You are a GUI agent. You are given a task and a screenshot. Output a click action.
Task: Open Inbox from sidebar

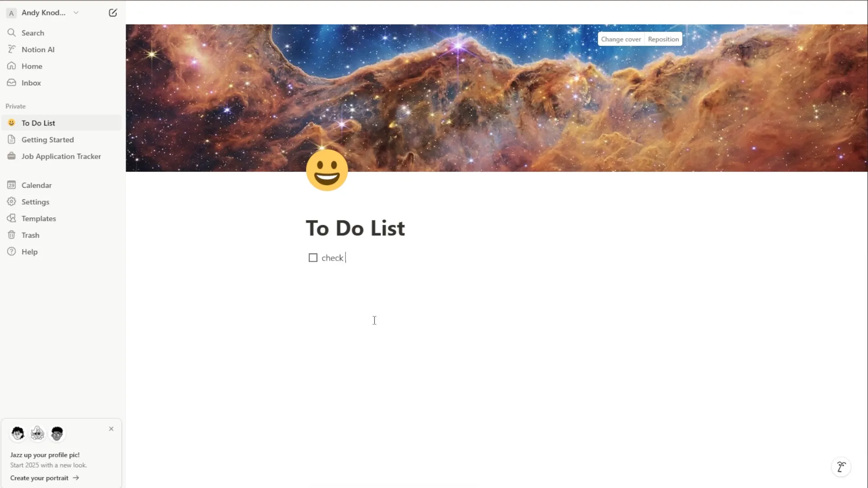coord(31,83)
